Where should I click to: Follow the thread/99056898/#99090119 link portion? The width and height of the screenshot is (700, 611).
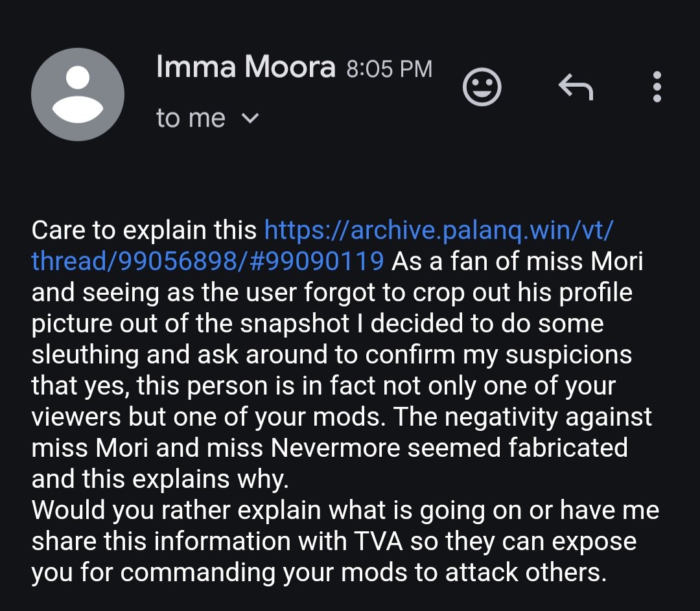[207, 261]
